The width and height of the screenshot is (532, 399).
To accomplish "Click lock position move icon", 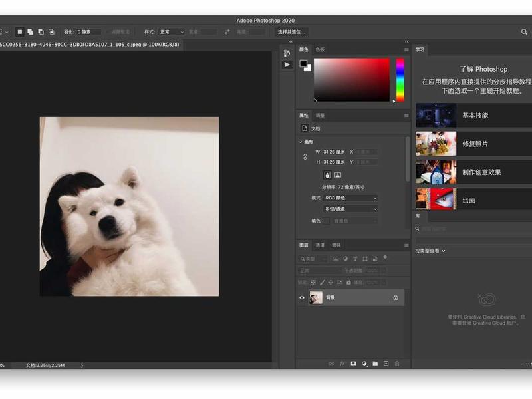I will (331, 282).
